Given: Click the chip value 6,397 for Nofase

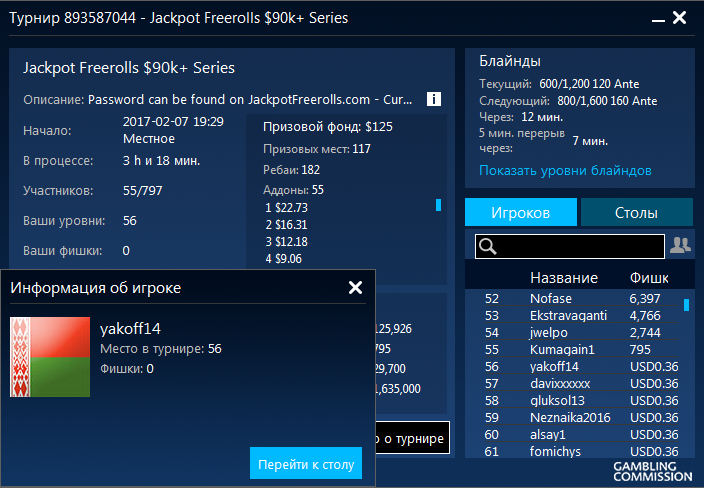Looking at the screenshot, I should (x=645, y=299).
